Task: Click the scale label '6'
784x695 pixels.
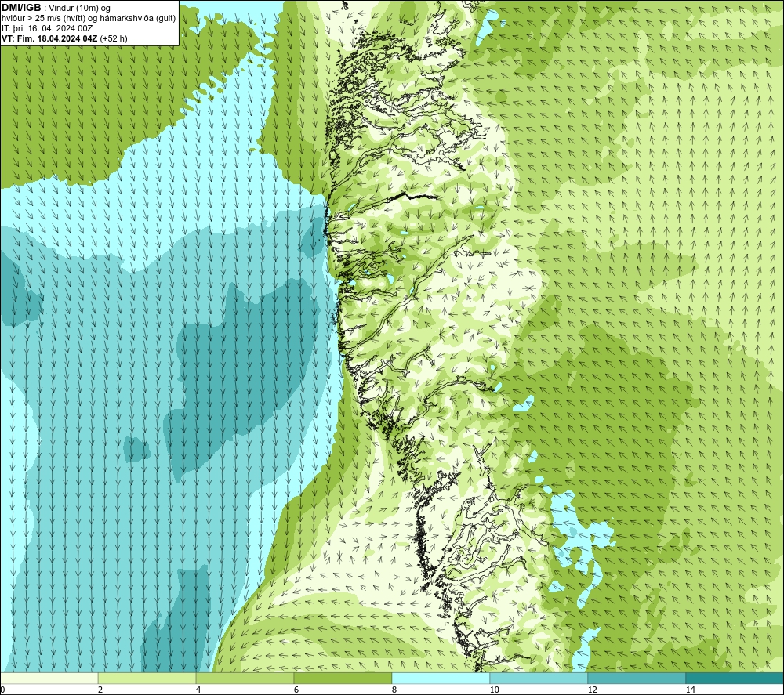Action: [x=296, y=690]
